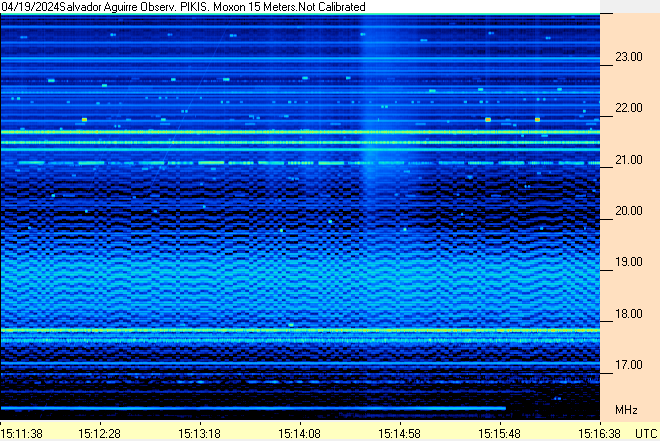
Task: Click the 21.00 MHz frequency label
Action: [x=629, y=160]
